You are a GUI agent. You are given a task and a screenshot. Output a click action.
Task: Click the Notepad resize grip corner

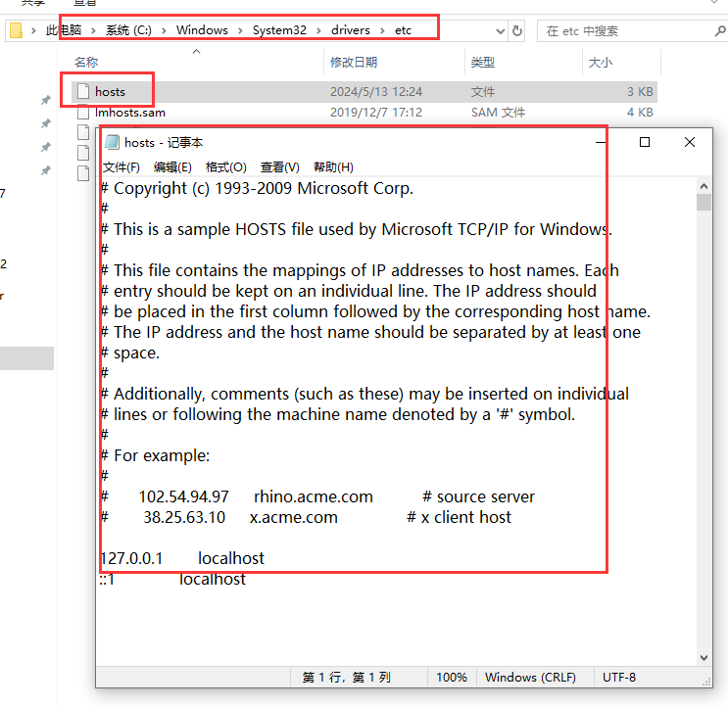pos(706,682)
